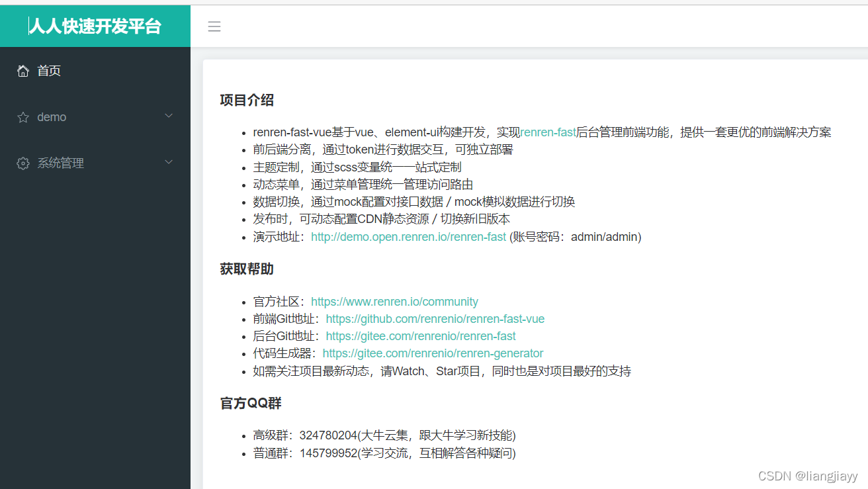The width and height of the screenshot is (868, 489).
Task: Visit the demo.open.renren.io demo address link
Action: [408, 236]
